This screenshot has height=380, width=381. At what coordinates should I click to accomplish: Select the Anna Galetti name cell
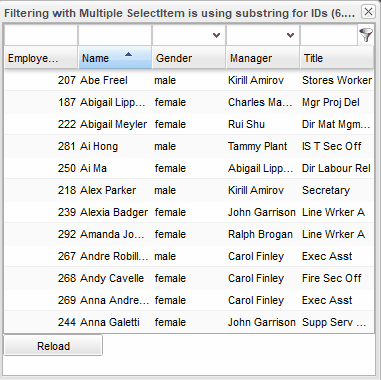point(115,322)
